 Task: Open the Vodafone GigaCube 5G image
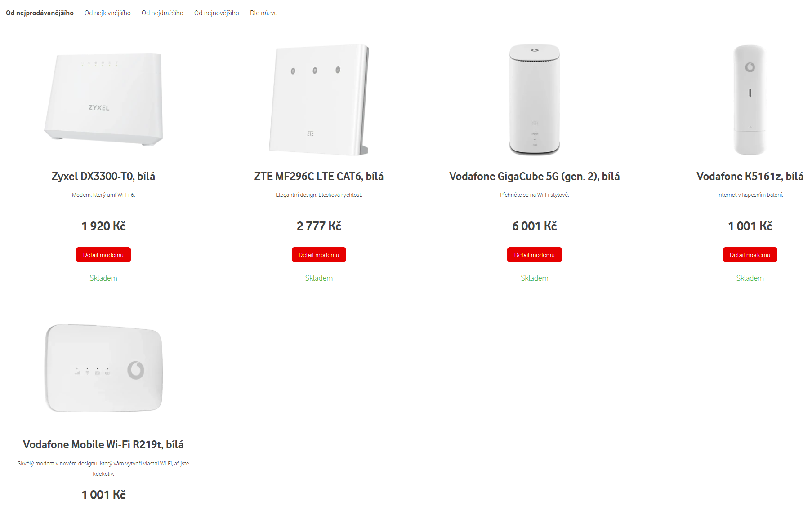pyautogui.click(x=534, y=100)
